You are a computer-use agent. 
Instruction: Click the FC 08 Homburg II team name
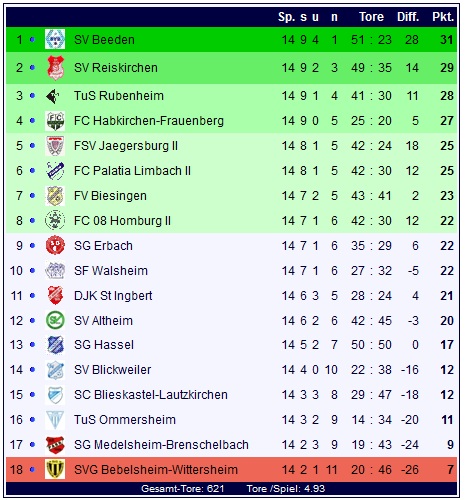(x=122, y=221)
